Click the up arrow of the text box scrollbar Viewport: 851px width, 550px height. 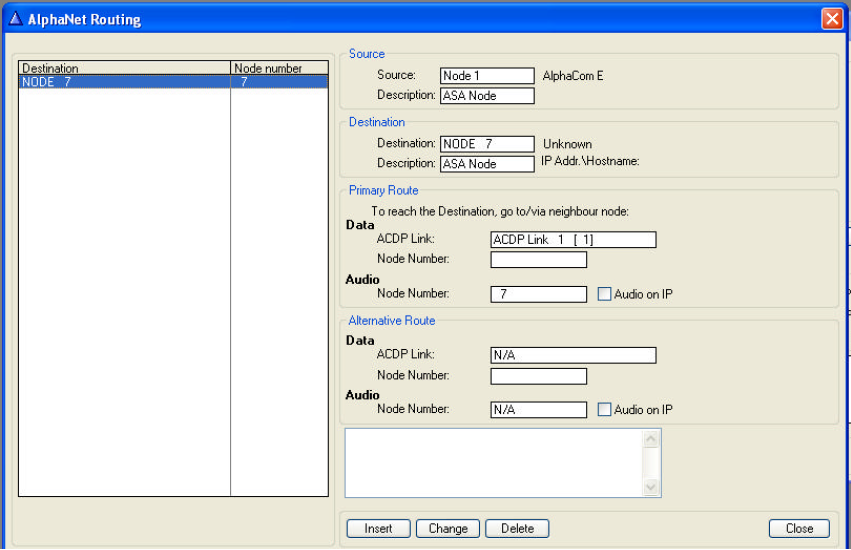652,439
